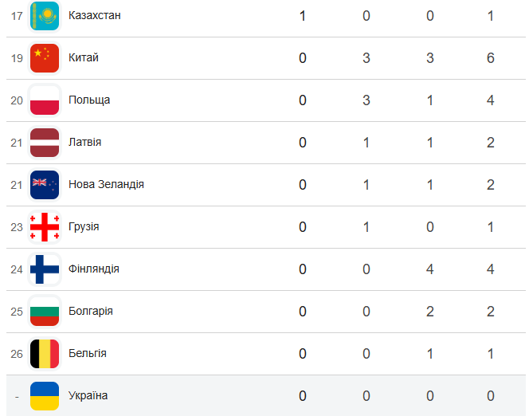This screenshot has height=420, width=529.
Task: Click the Latvia flag icon
Action: coord(45,142)
